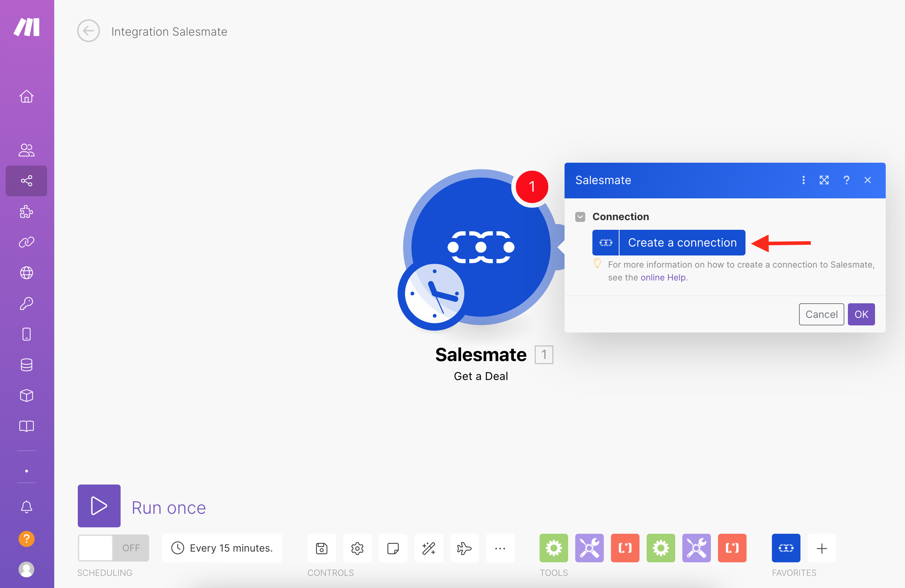The image size is (905, 588).
Task: Click the Make logo in the sidebar
Action: (27, 27)
